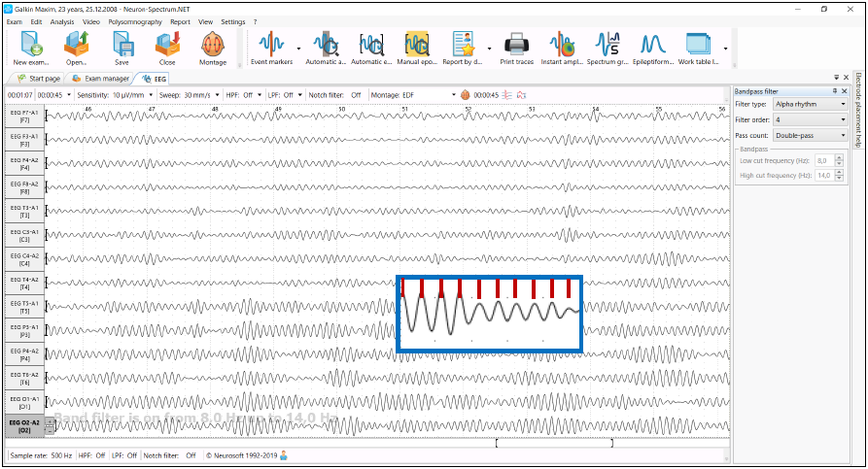This screenshot has height=469, width=868.
Task: Click the Low cut frequency input field
Action: (825, 160)
